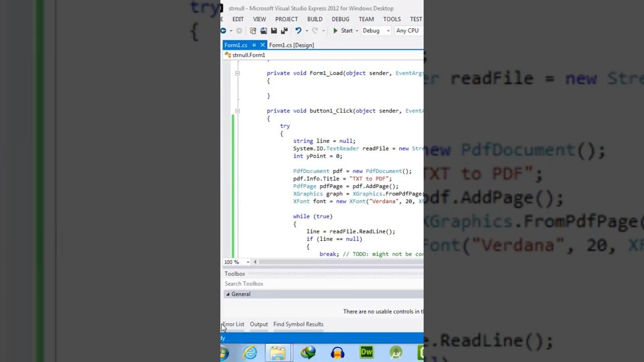The image size is (644, 362).
Task: Click the 'pdf.Info.Title' code line
Action: pyautogui.click(x=342, y=179)
